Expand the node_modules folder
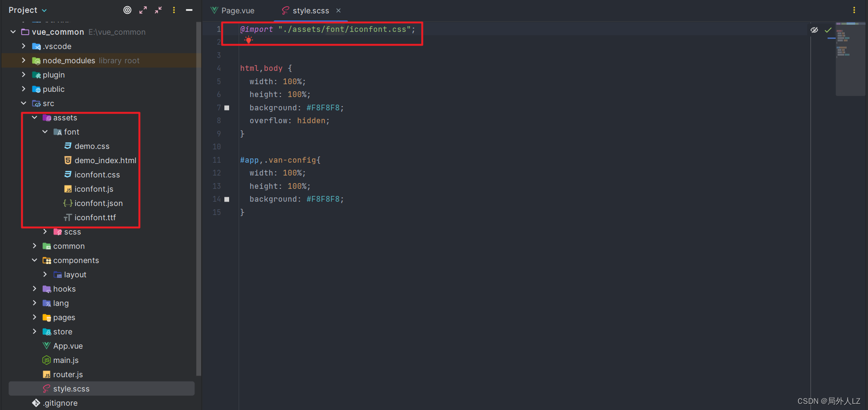The image size is (868, 410). tap(24, 60)
